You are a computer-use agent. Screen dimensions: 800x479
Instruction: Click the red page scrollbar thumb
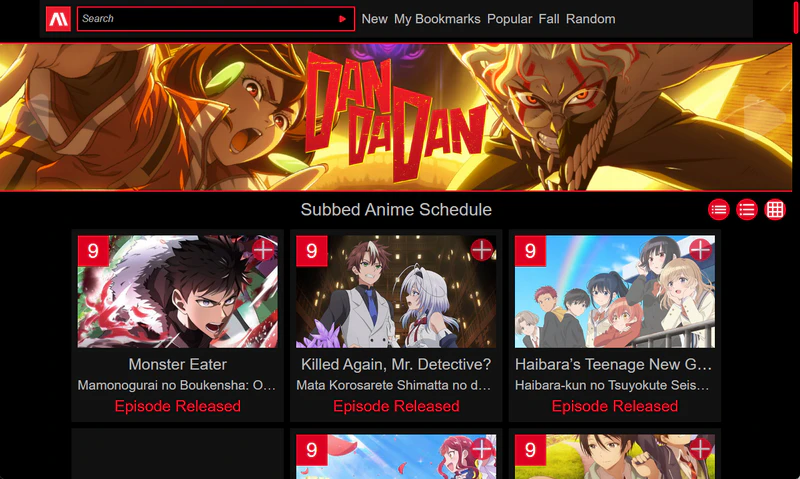[x=795, y=16]
